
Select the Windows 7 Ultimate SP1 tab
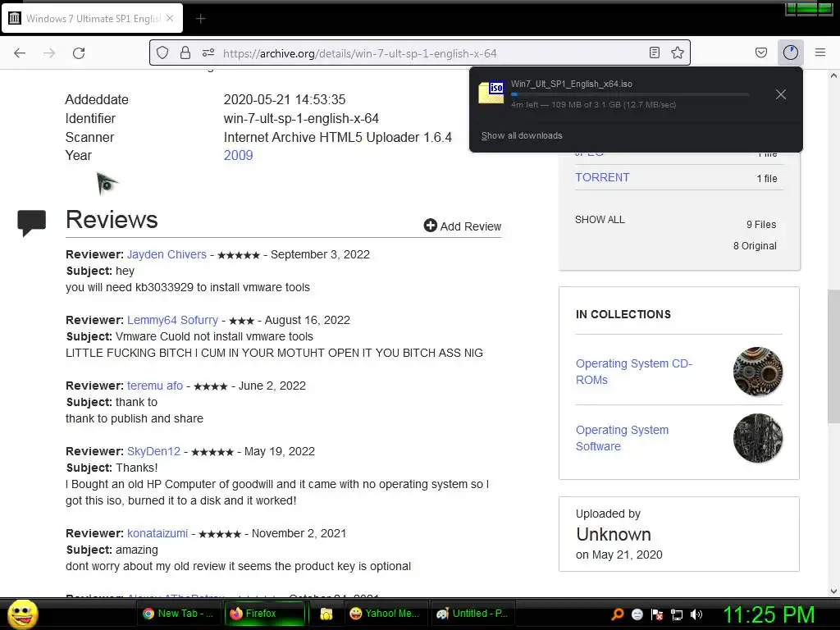93,18
